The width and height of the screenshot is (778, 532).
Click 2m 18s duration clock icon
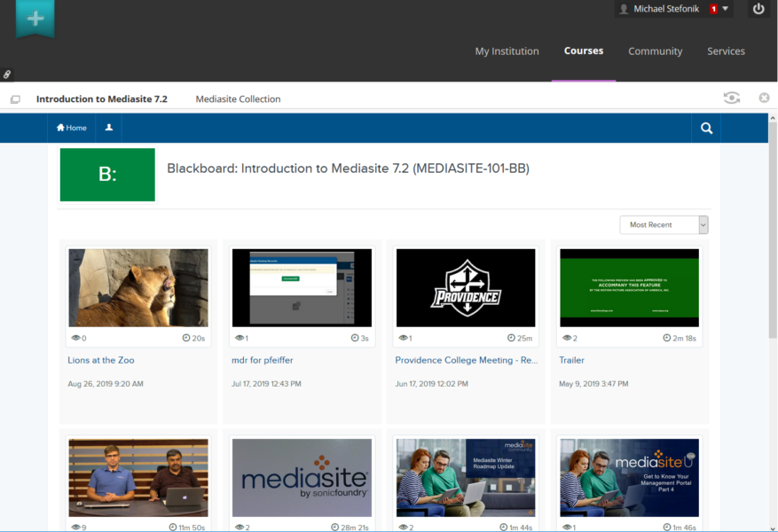coord(667,338)
